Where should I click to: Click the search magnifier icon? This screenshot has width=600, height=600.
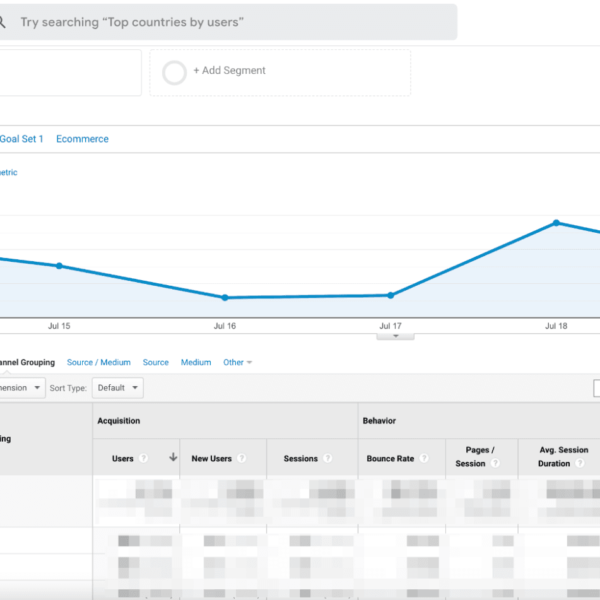pyautogui.click(x=4, y=21)
